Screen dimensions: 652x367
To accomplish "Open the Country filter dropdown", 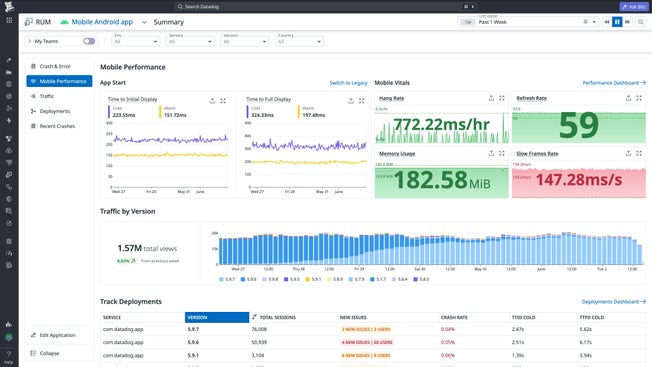I will coord(299,41).
